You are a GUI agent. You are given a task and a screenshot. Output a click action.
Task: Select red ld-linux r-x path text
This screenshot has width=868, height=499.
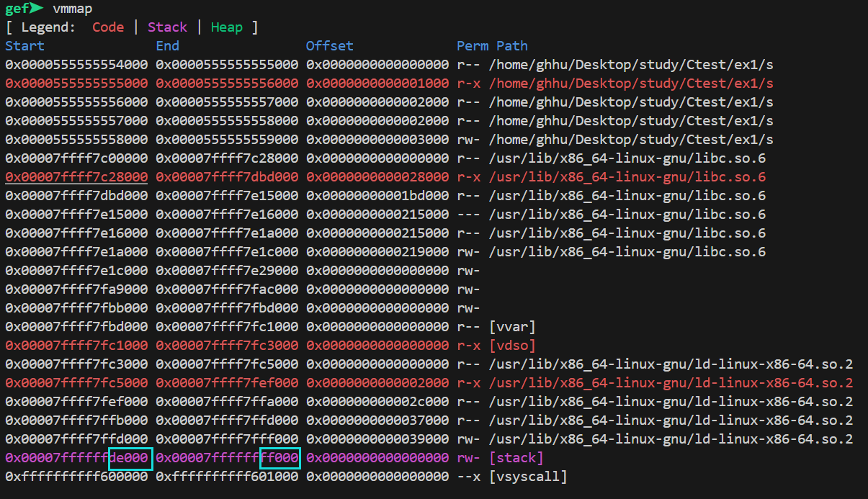pos(671,383)
